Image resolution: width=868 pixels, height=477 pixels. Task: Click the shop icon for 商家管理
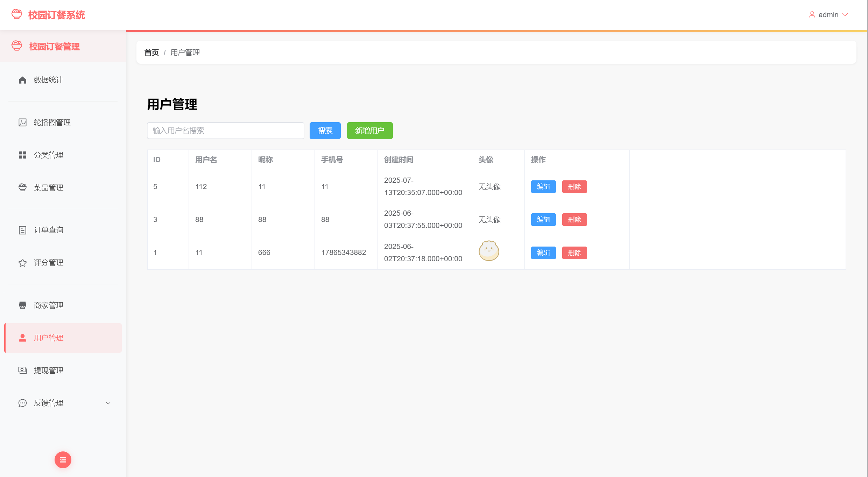coord(22,305)
